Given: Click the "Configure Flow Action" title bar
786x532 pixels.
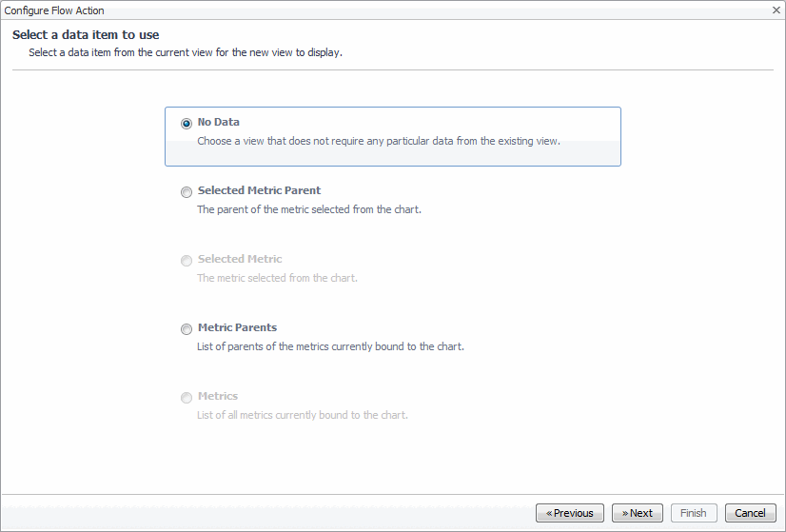Looking at the screenshot, I should click(55, 10).
